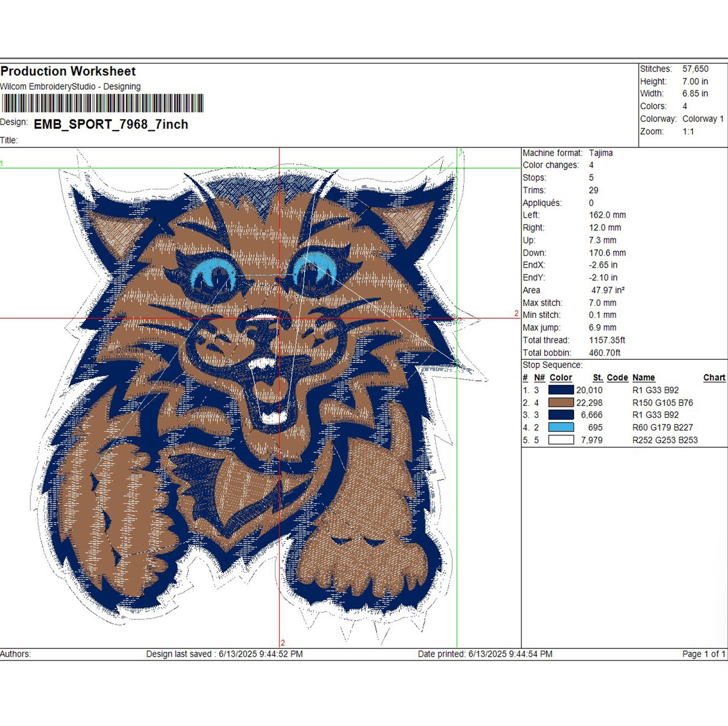Select the EndX value '-2.65 in'
The height and width of the screenshot is (726, 728).
point(603,265)
